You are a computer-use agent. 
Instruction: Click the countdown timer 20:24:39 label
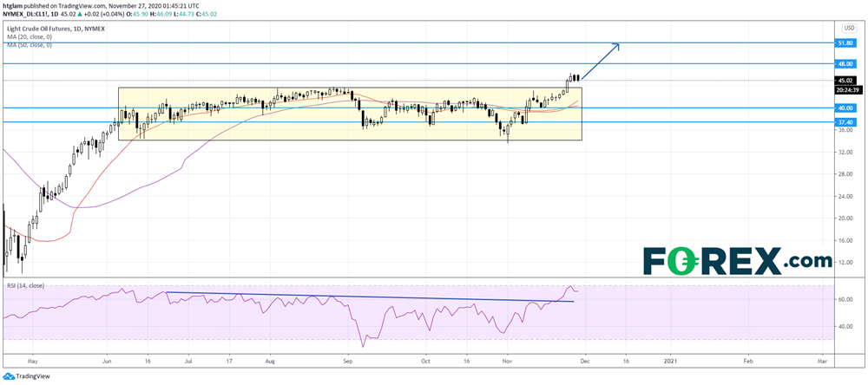[x=844, y=89]
